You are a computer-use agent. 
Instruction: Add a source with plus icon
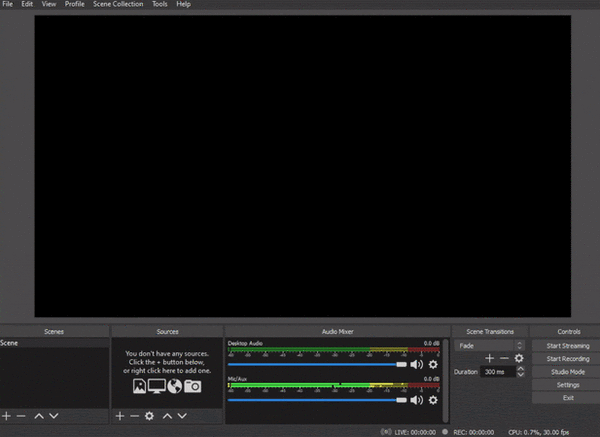119,415
